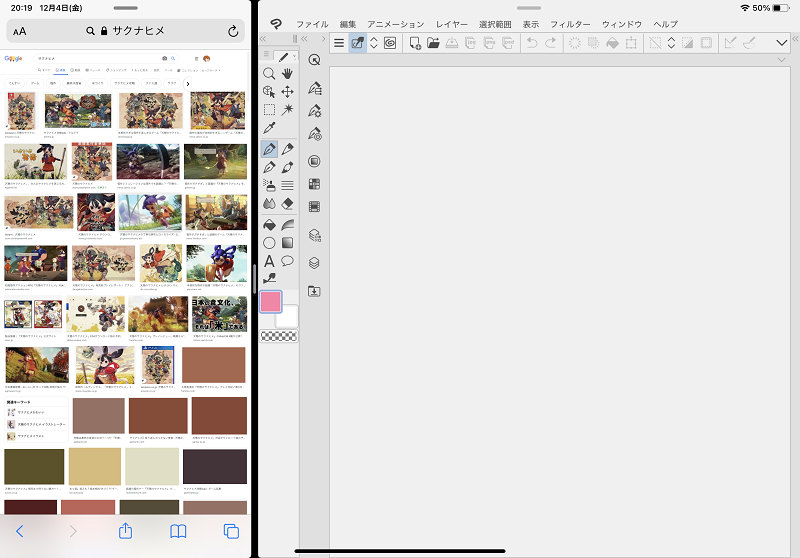Select pink main color swatch
The height and width of the screenshot is (558, 800).
[270, 301]
